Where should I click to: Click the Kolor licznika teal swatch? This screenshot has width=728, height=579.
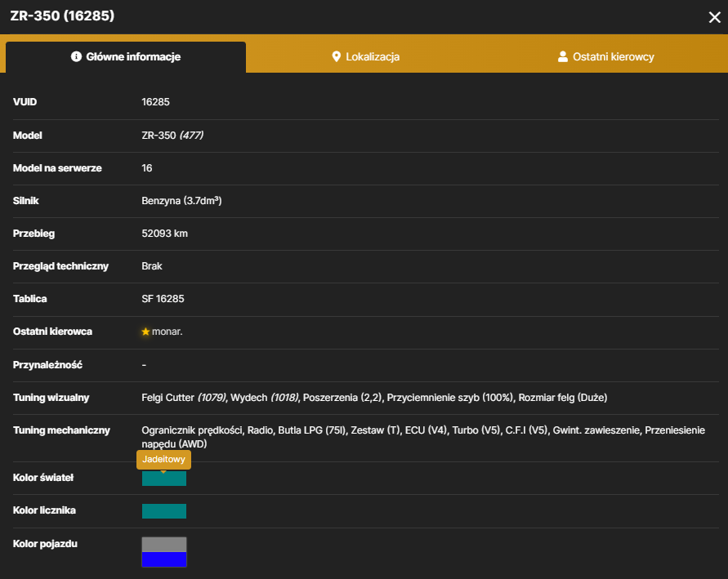point(164,510)
